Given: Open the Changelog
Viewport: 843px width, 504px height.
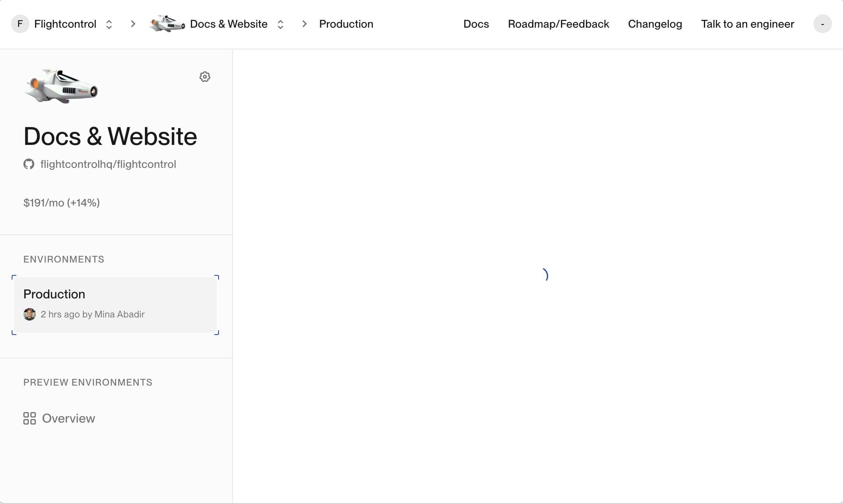Looking at the screenshot, I should point(655,24).
